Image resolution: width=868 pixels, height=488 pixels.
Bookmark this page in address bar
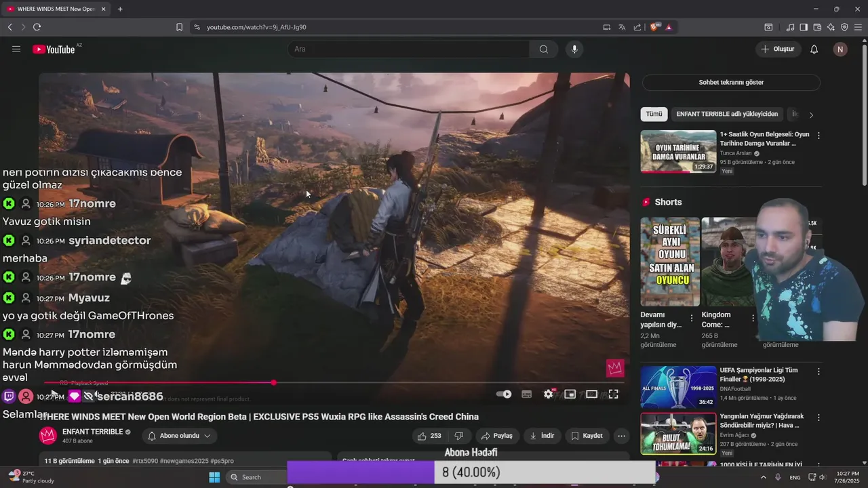179,27
